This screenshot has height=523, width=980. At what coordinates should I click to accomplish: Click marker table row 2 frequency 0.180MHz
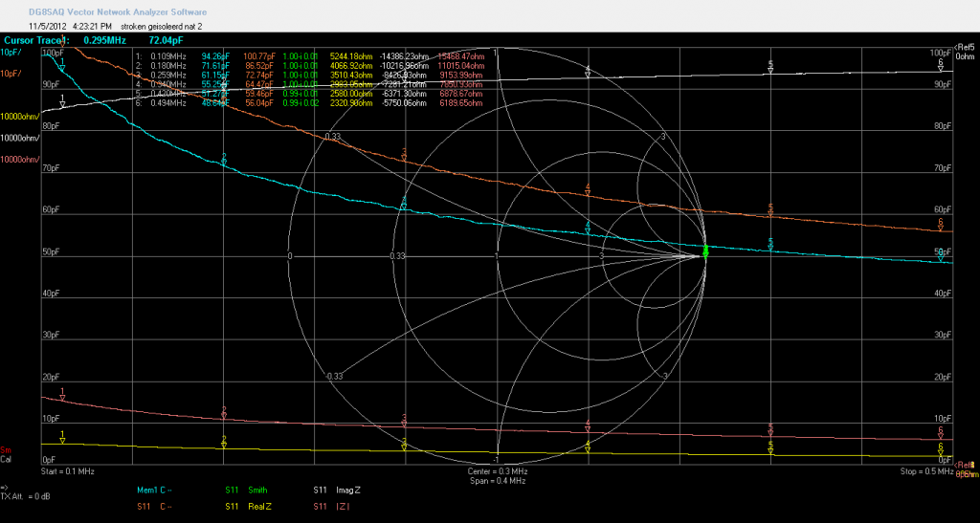[x=167, y=66]
